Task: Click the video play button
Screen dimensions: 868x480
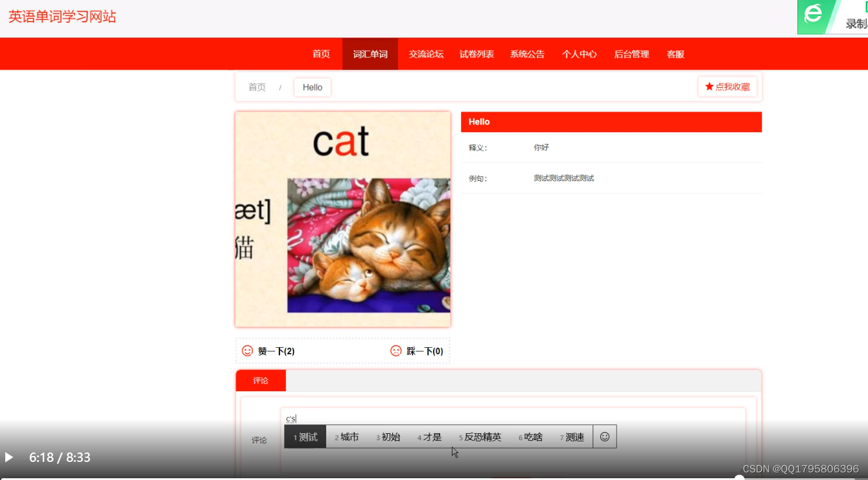Action: point(9,457)
